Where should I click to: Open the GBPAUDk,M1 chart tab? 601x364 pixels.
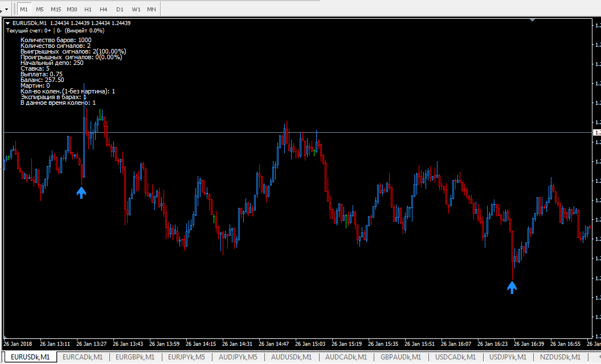(x=401, y=357)
